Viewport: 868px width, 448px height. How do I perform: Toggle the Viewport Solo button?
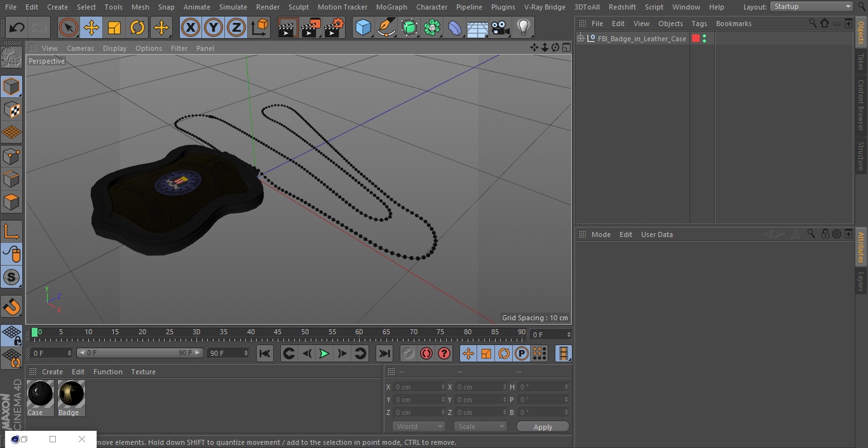coord(11,277)
